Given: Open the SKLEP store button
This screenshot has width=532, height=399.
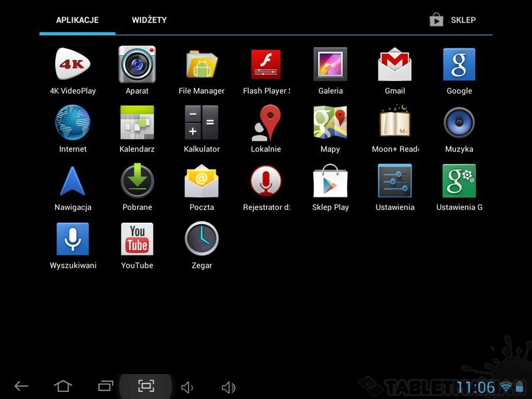Looking at the screenshot, I should click(453, 20).
